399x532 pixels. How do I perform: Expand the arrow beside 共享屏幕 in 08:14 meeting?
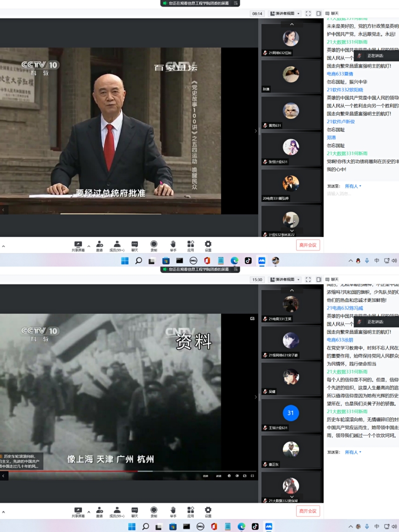pyautogui.click(x=89, y=246)
